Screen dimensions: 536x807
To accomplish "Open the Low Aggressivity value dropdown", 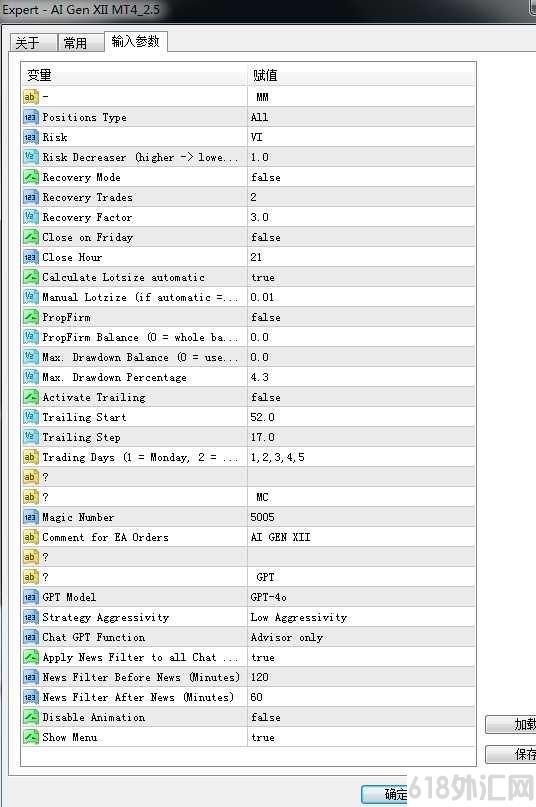I will click(361, 617).
